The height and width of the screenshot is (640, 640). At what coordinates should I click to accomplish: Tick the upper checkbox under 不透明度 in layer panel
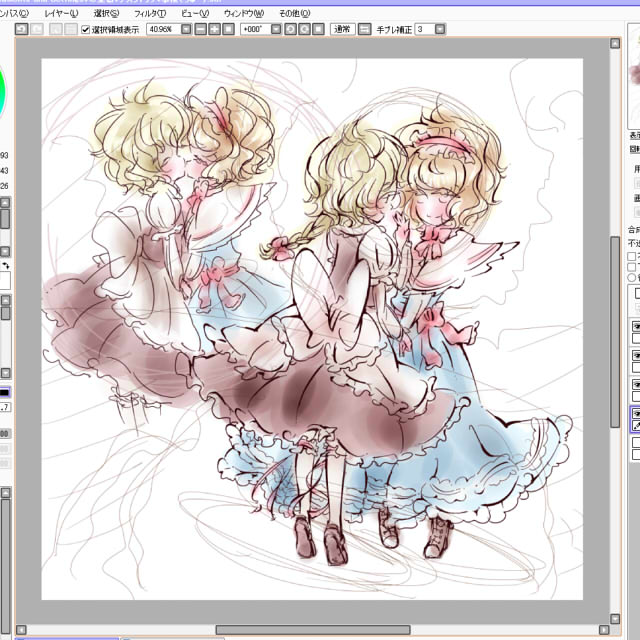pos(631,256)
